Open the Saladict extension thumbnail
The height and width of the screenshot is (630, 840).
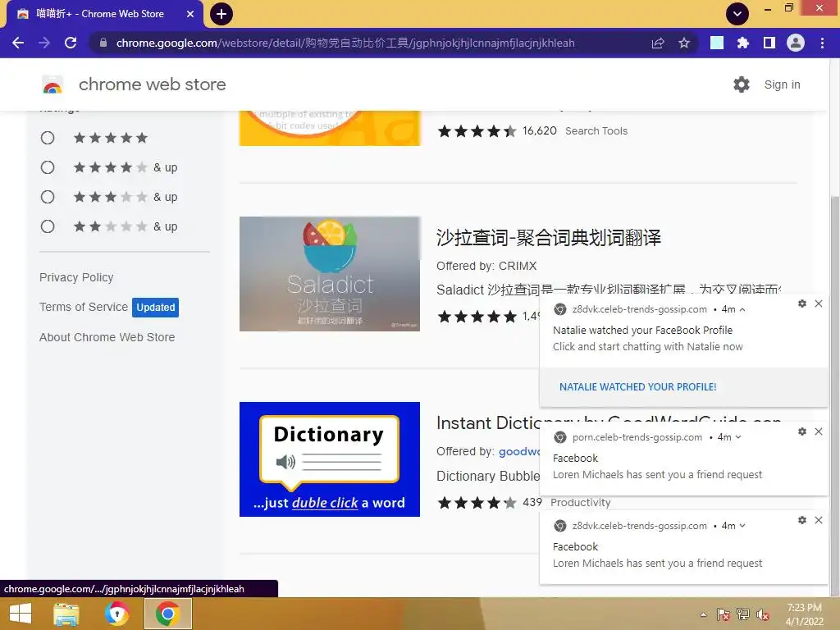[x=330, y=274]
